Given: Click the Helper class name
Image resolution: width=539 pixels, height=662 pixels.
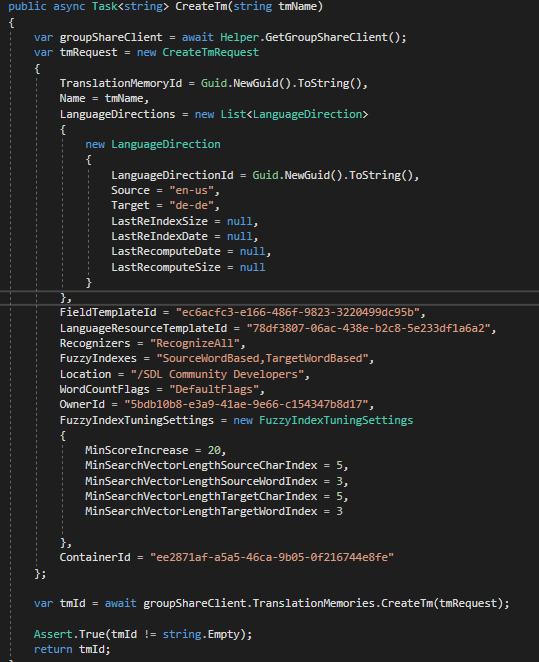Looking at the screenshot, I should 239,37.
